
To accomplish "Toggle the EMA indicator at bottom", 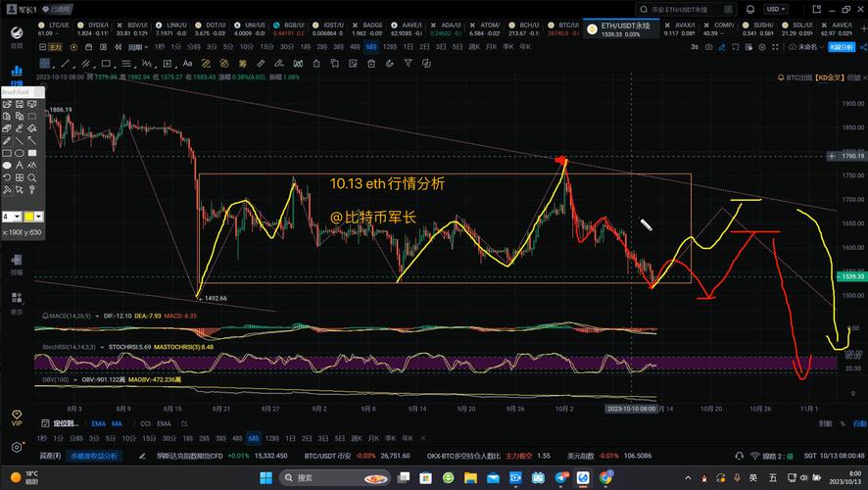I will click(96, 423).
